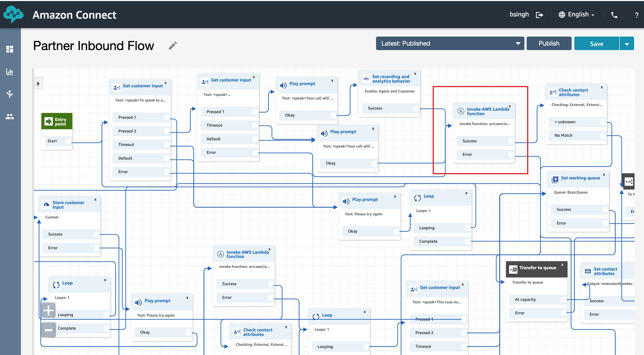Click Text: <speak>To speak to o... description
Image resolution: width=644 pixels, height=355 pixels.
click(140, 100)
